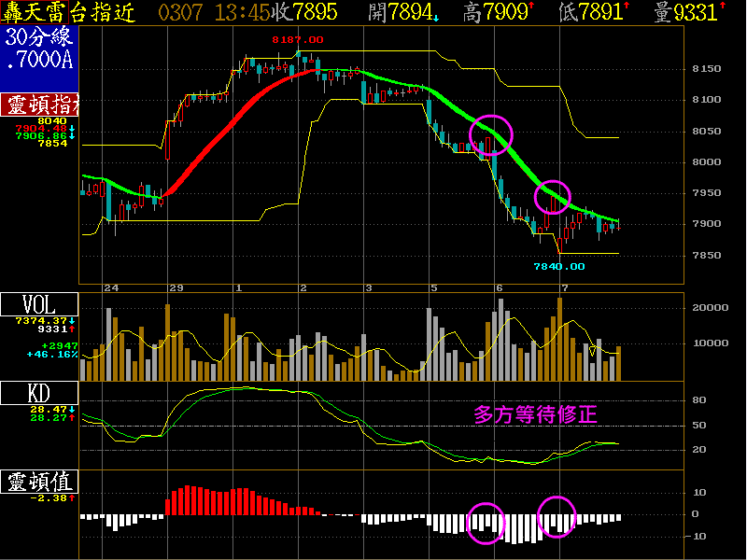Image resolution: width=747 pixels, height=560 pixels.
Task: Click the 8187.00 high price marker
Action: coord(298,40)
